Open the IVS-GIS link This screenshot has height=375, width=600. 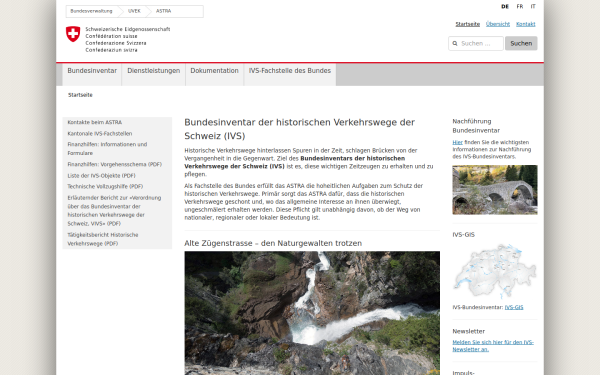point(514,307)
